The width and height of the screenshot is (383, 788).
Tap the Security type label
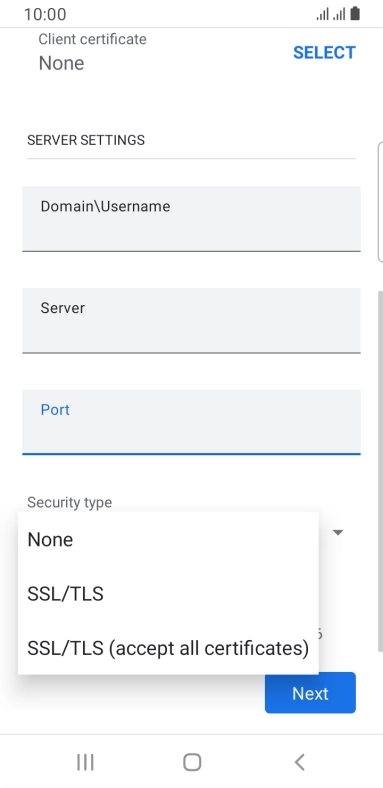click(69, 502)
